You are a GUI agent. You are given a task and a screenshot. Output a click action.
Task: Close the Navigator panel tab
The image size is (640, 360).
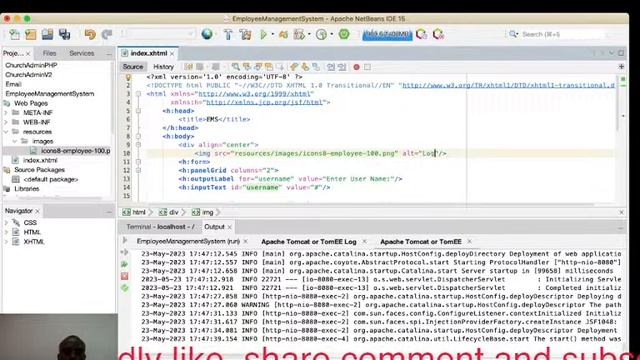(38, 211)
